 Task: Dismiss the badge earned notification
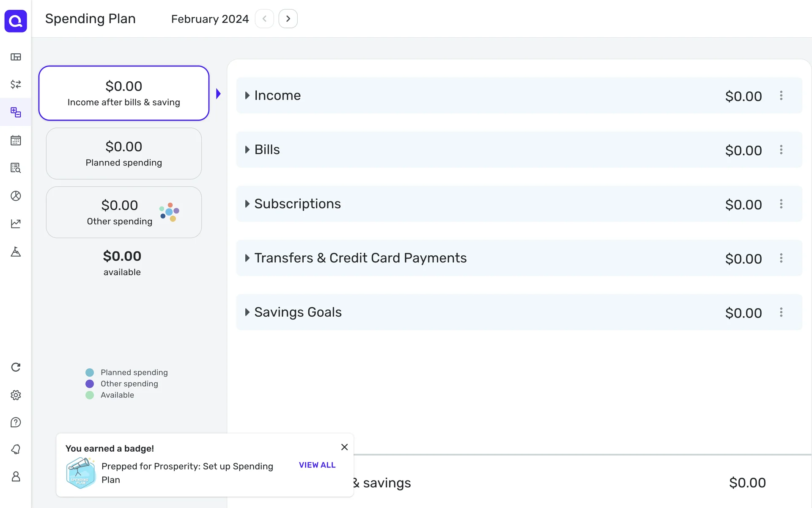[344, 447]
